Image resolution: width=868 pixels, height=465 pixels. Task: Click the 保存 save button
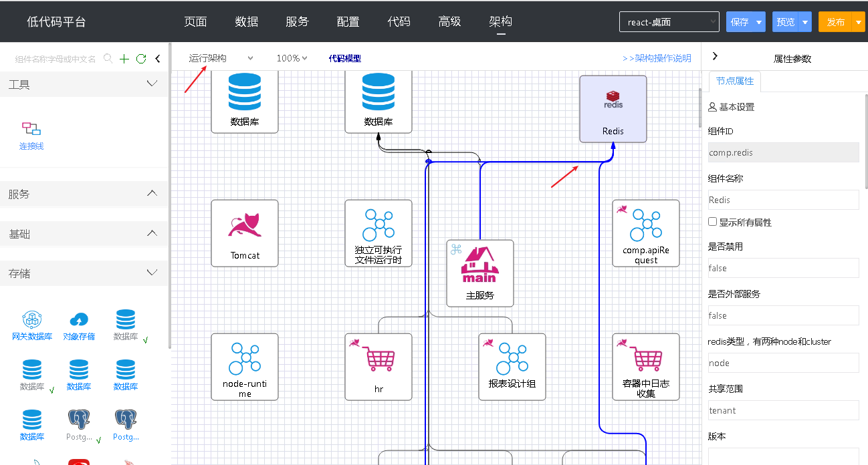tap(740, 22)
